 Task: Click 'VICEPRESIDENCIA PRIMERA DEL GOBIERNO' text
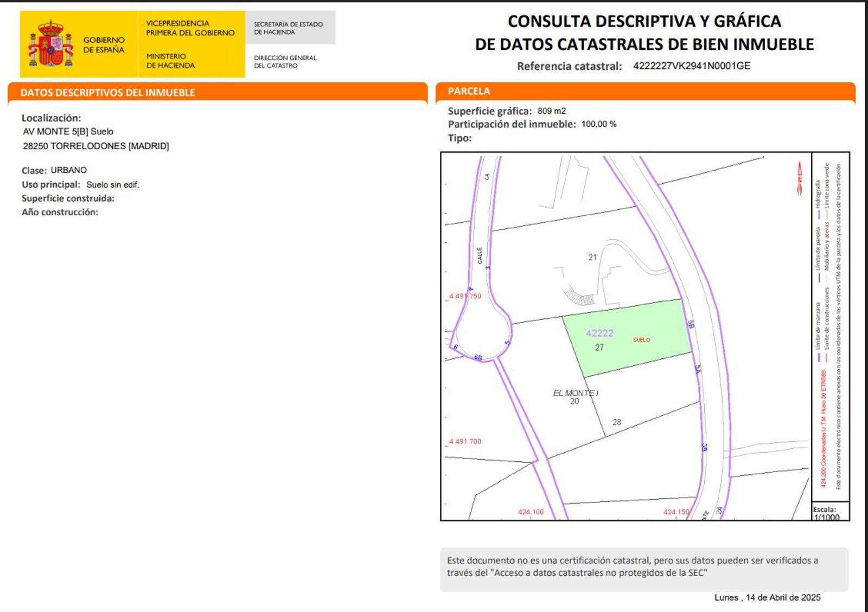(x=190, y=28)
